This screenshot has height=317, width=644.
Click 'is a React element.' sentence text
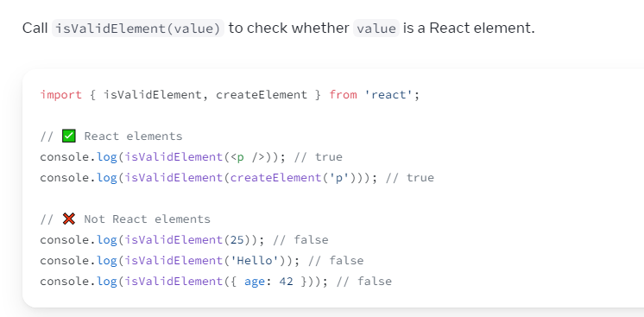[x=469, y=28]
